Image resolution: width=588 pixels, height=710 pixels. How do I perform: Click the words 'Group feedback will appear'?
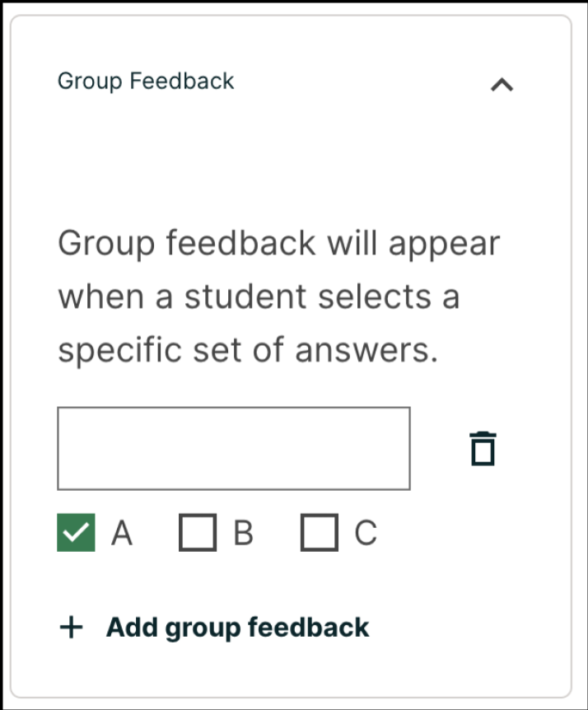(x=278, y=244)
